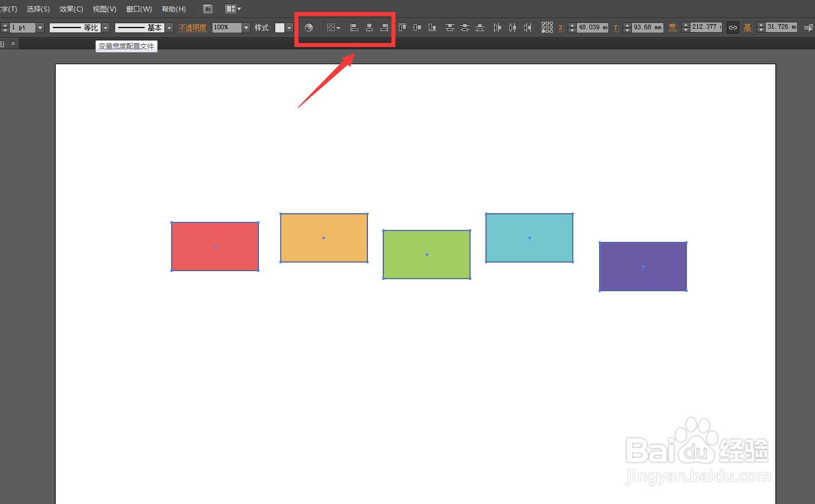Click the X value field 48.039
The width and height of the screenshot is (815, 504).
point(592,28)
